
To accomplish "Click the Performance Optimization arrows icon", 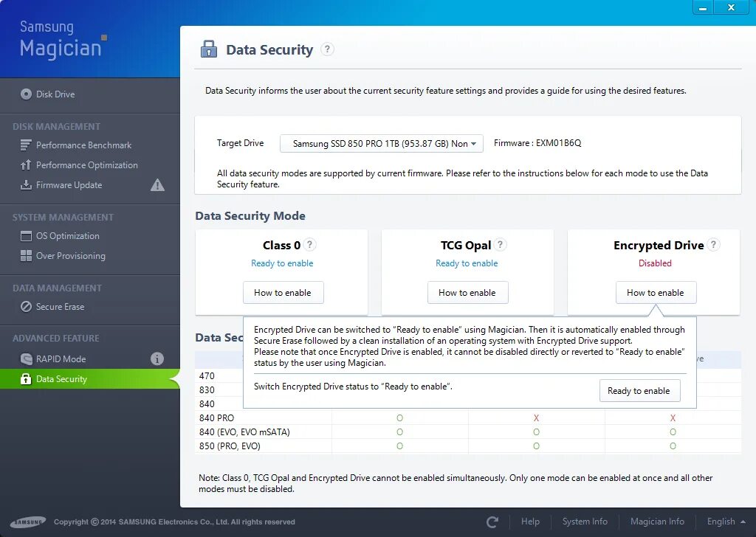I will pyautogui.click(x=26, y=164).
